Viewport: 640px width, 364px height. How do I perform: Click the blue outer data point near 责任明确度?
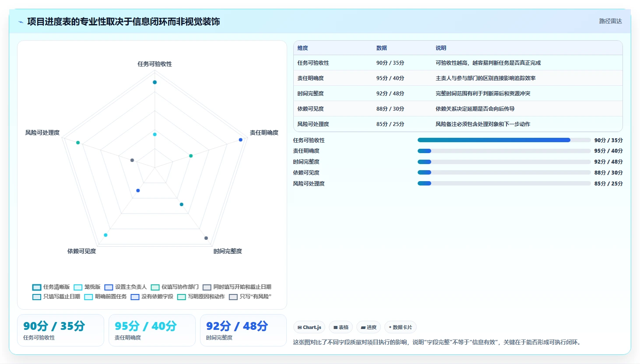tap(241, 140)
